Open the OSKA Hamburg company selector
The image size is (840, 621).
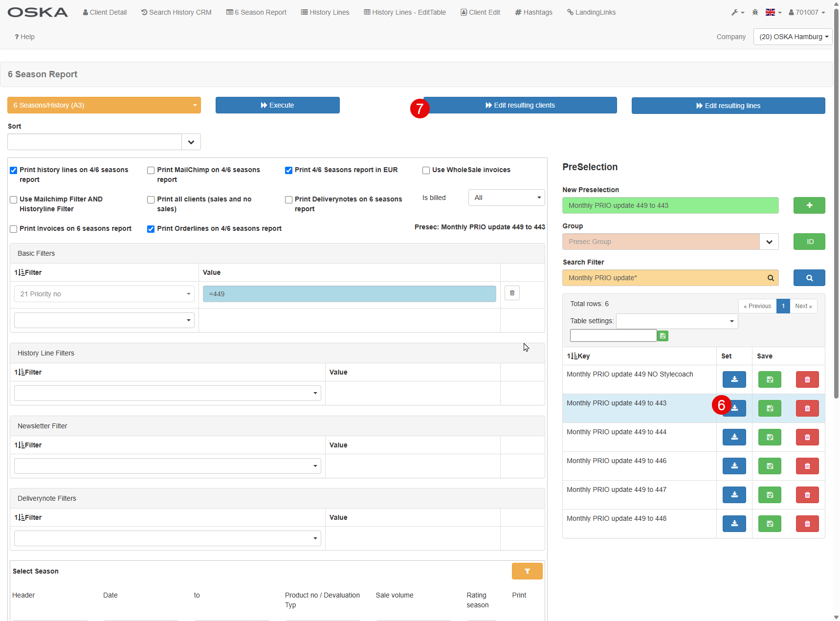coord(793,37)
